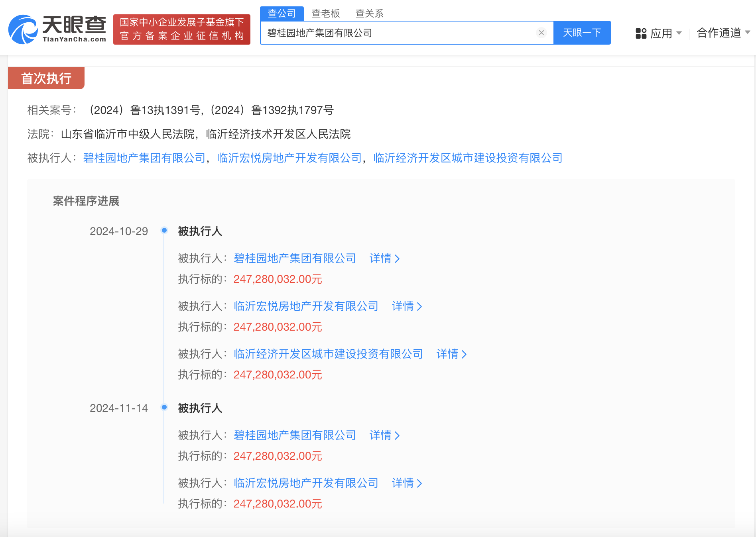This screenshot has height=537, width=756.
Task: View 详情 for 临沂经济开发区城市建设投资有限公司
Action: pos(451,354)
